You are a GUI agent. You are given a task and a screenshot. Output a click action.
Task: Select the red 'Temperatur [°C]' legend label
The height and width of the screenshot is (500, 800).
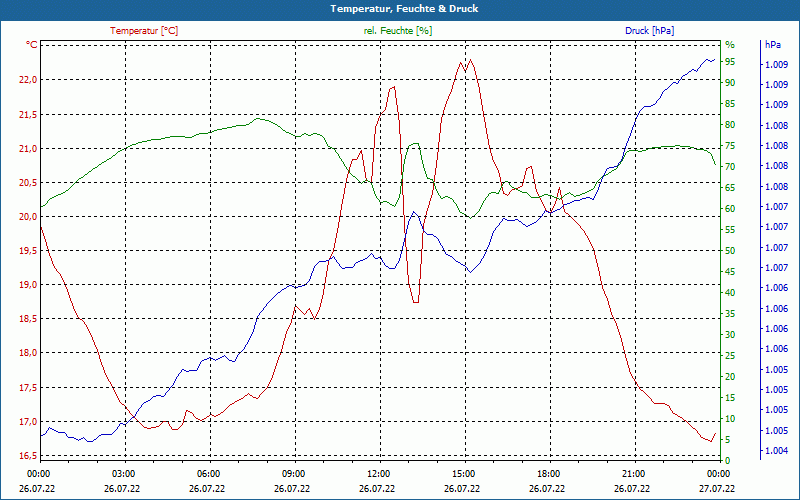[144, 31]
